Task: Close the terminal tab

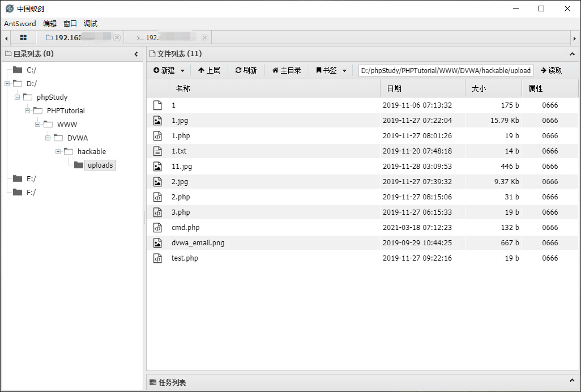Action: coord(204,38)
